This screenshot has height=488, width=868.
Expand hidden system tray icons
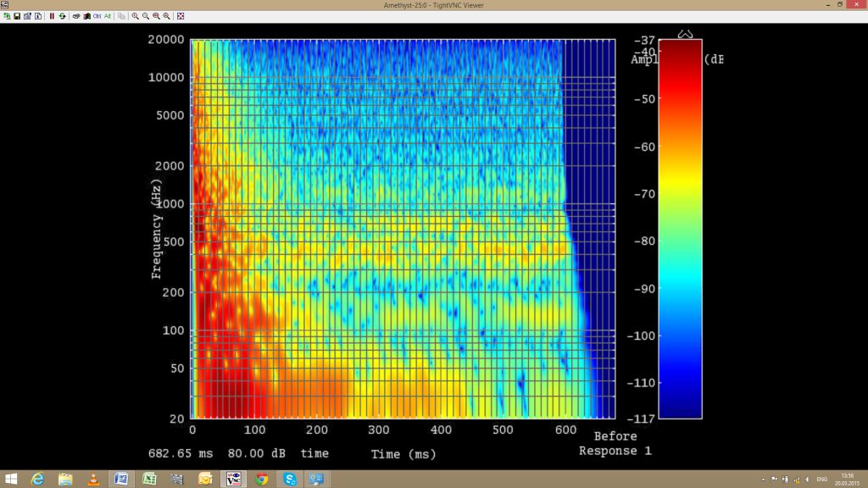pos(764,479)
